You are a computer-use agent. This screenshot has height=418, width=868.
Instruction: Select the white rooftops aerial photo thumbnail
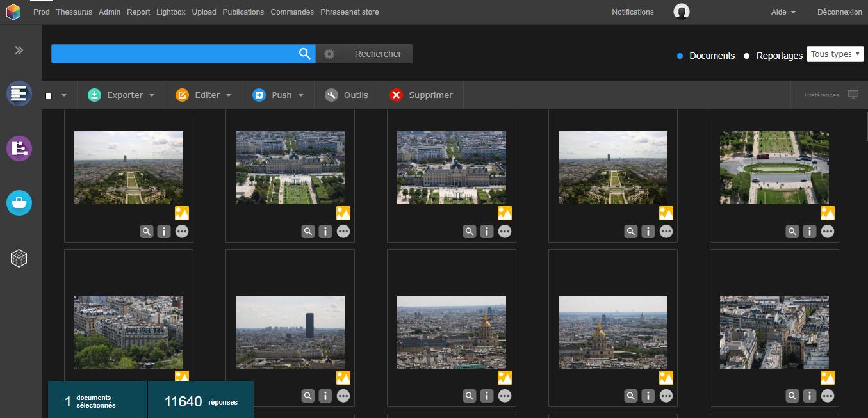click(x=774, y=332)
